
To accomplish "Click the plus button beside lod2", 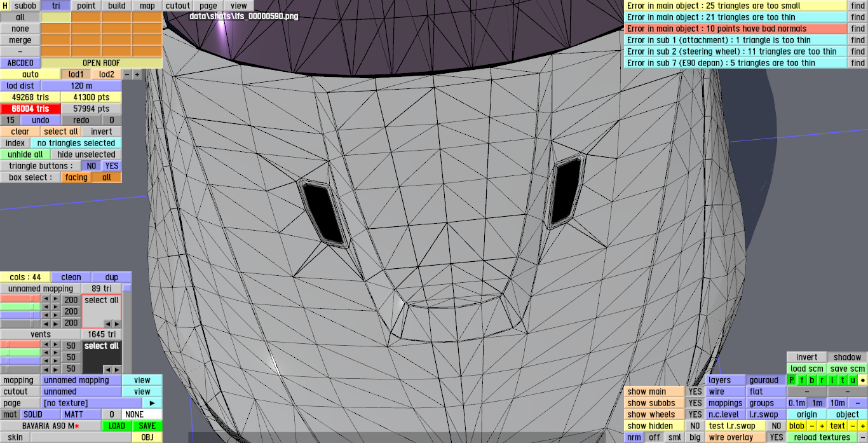I will (137, 74).
